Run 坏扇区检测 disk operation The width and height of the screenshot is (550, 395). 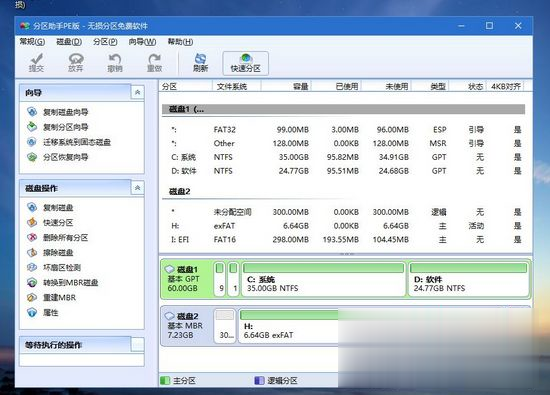(x=54, y=268)
